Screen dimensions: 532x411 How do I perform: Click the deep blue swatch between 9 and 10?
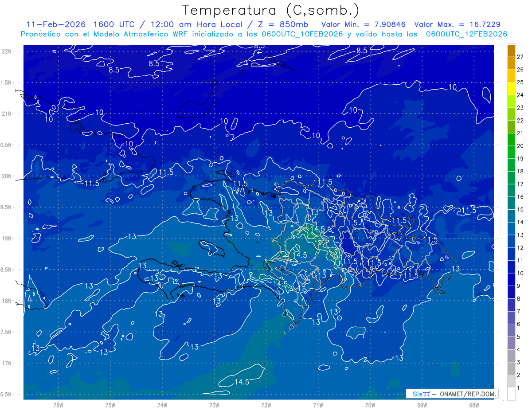[x=511, y=279]
